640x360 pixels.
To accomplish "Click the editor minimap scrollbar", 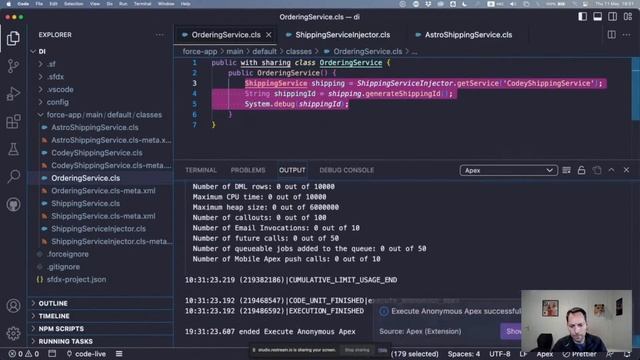I will pyautogui.click(x=636, y=90).
